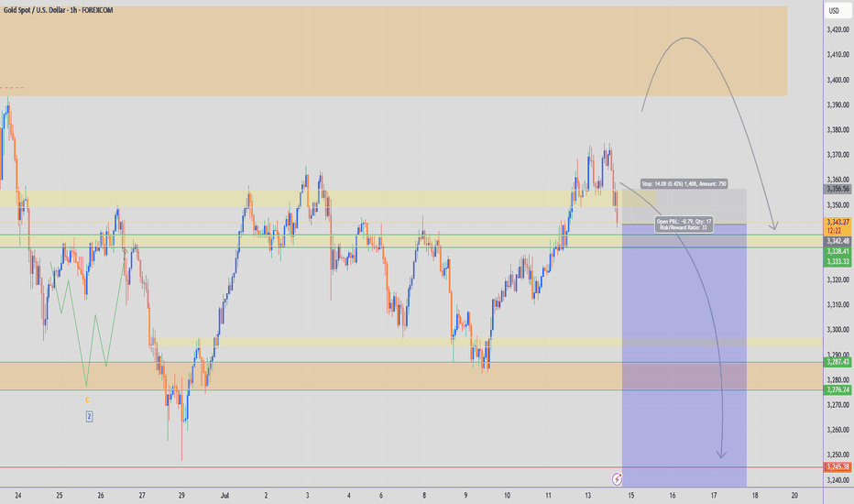Select the boxed wave label 2
Screen dimensions: 854x504
pyautogui.click(x=89, y=417)
